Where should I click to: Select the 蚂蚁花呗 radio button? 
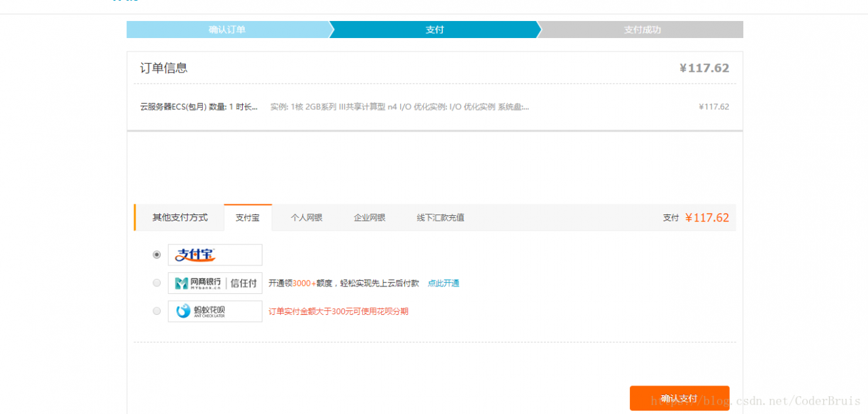[157, 311]
